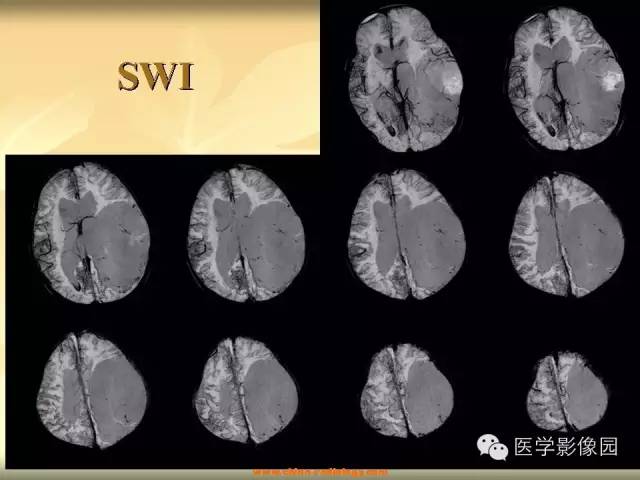Select the second MRI slice in the top row
The image size is (640, 480).
point(566,79)
